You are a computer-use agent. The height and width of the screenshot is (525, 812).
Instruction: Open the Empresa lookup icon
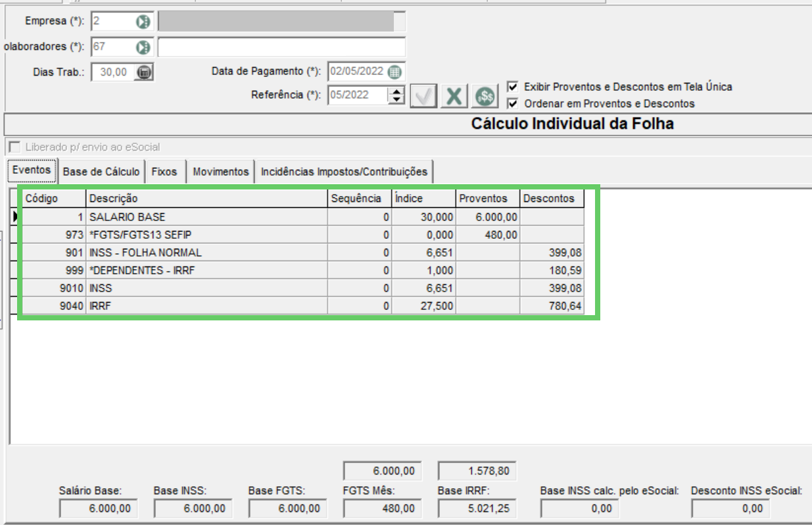(143, 21)
